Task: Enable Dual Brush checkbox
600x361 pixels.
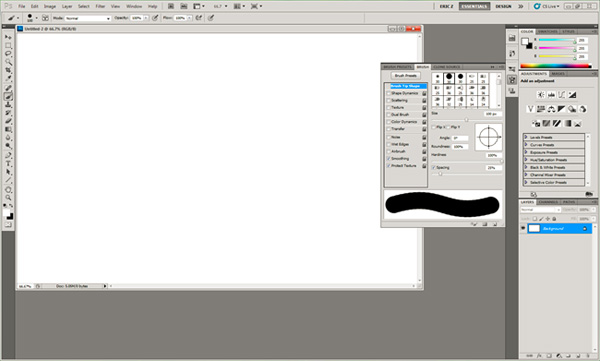Action: coord(388,114)
